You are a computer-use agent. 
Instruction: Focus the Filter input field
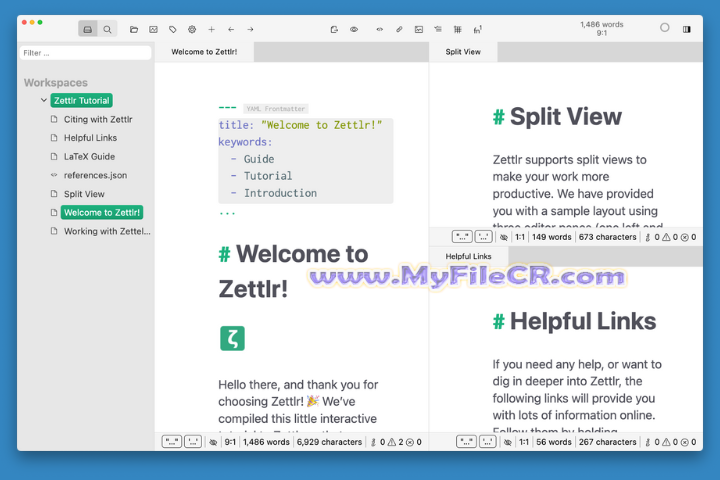coord(85,53)
